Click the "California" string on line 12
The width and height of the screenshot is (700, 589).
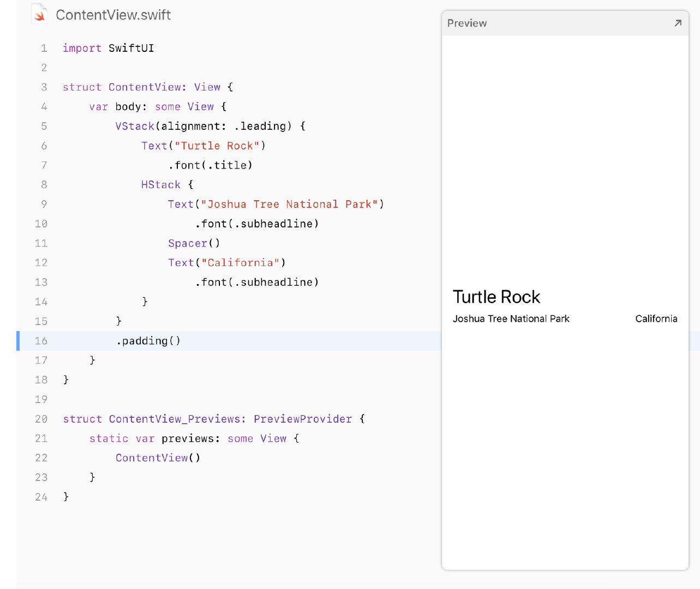(x=240, y=263)
